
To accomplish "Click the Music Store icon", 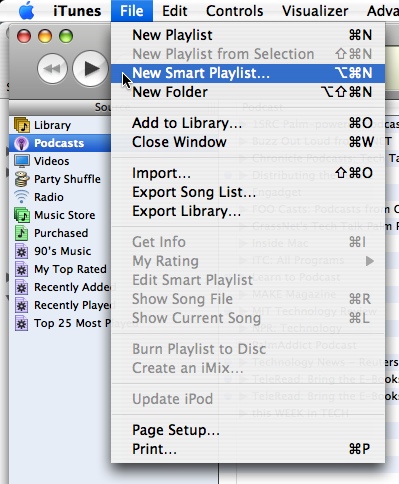I will (x=22, y=215).
